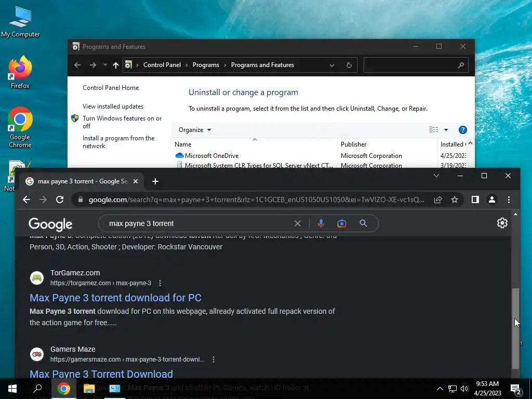View site information lock icon
The height and width of the screenshot is (399, 532).
(x=81, y=199)
